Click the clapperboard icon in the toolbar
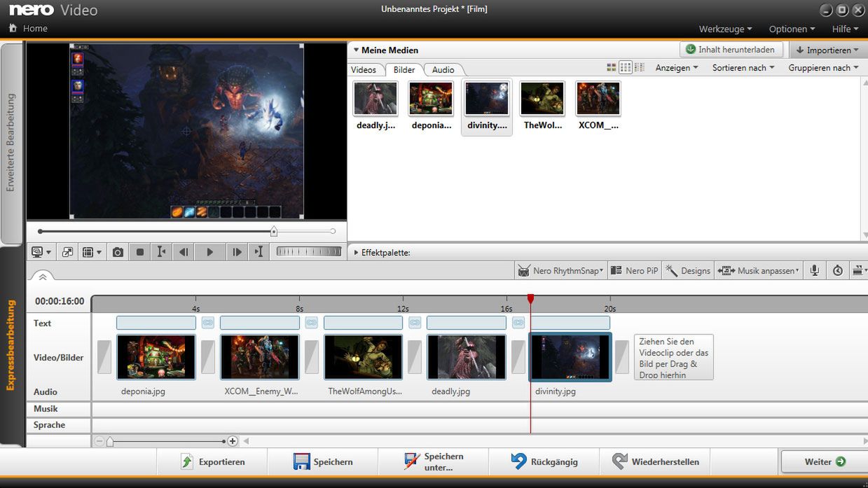Image resolution: width=868 pixels, height=488 pixels. point(859,270)
